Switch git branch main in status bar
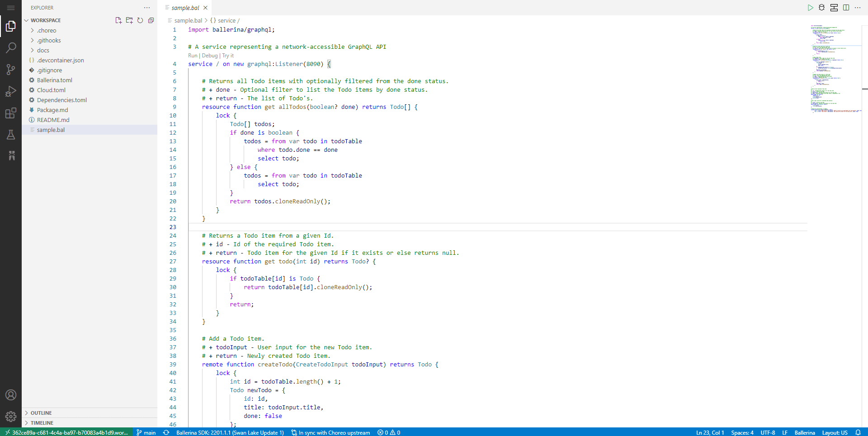868x436 pixels. (x=146, y=432)
